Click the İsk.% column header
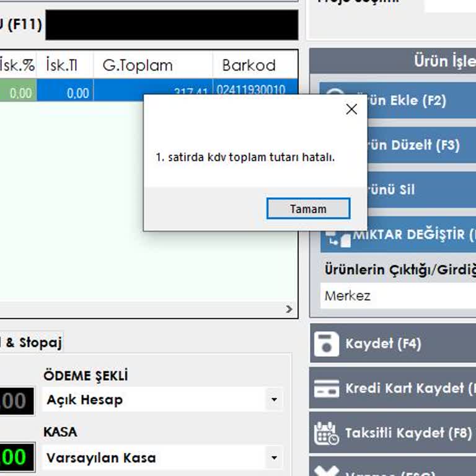 [17, 65]
